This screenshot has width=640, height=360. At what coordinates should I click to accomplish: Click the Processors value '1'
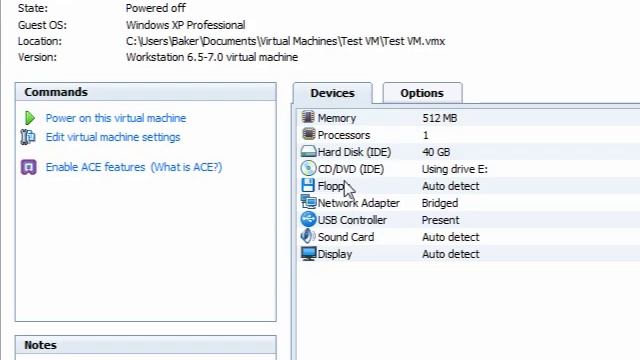point(426,135)
